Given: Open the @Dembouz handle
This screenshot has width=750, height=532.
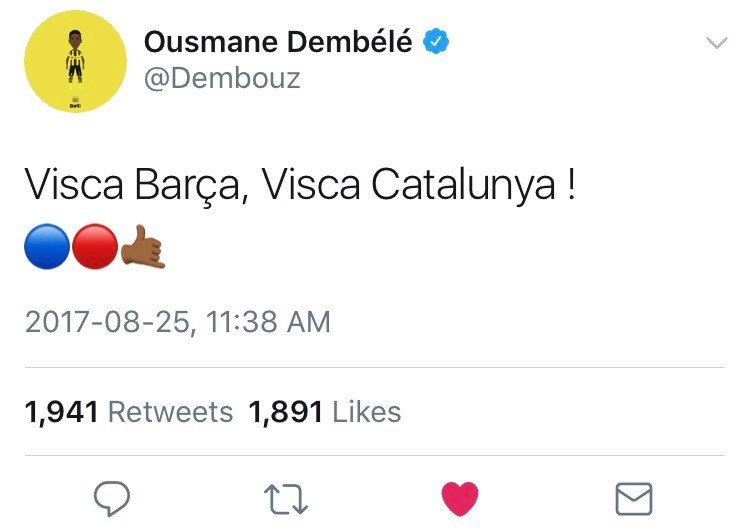Looking at the screenshot, I should point(222,78).
